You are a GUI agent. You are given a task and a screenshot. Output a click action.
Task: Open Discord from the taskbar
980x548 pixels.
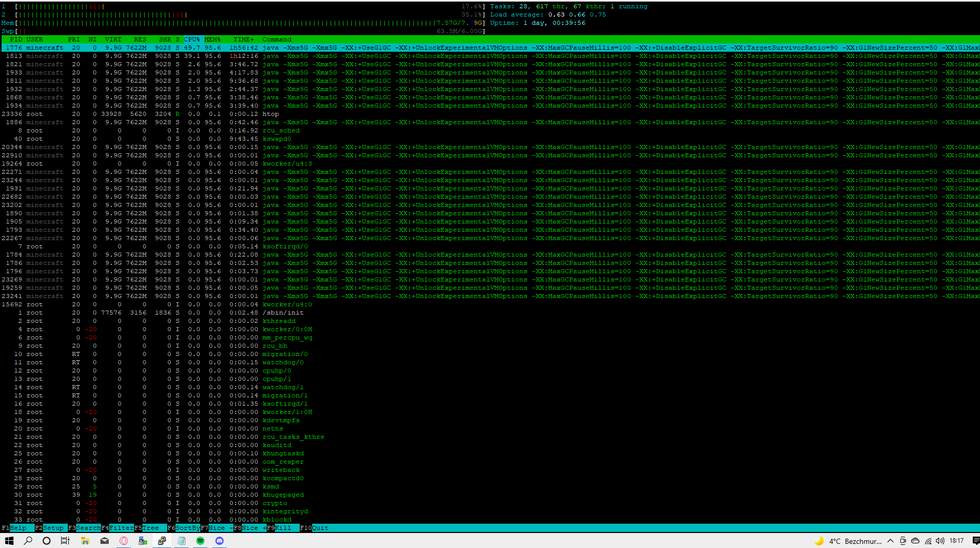220,541
